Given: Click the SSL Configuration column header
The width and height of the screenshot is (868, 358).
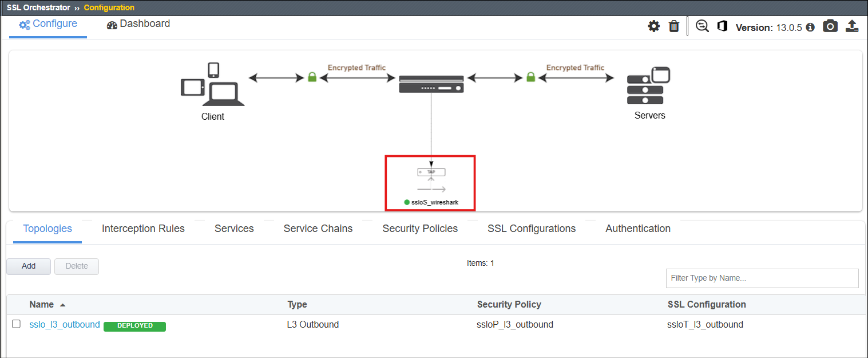Looking at the screenshot, I should tap(707, 305).
